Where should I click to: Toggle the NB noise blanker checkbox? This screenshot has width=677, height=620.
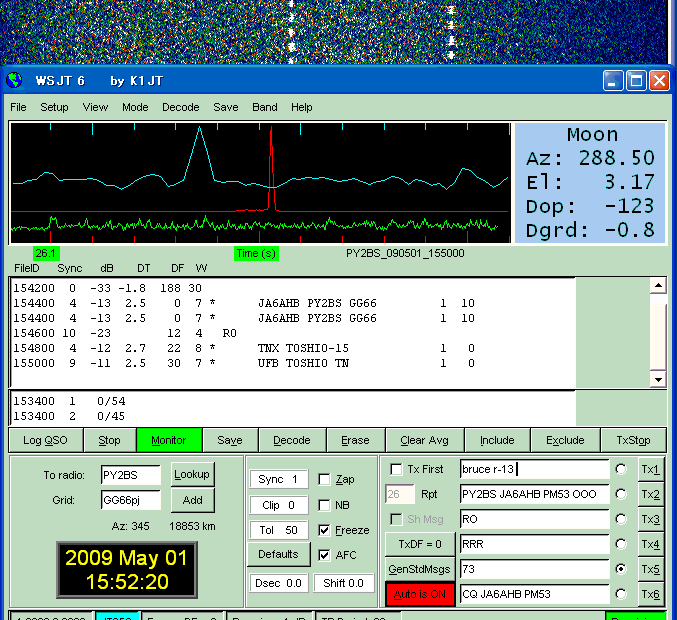(x=323, y=505)
